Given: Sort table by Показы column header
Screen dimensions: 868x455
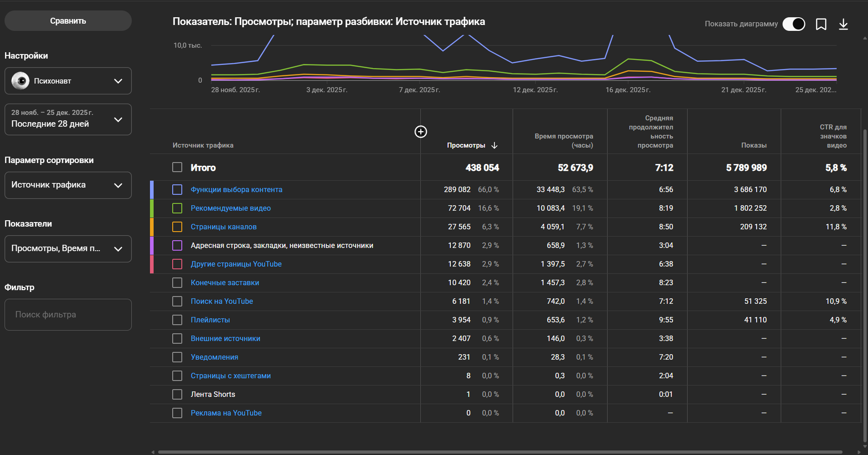Looking at the screenshot, I should pyautogui.click(x=753, y=145).
